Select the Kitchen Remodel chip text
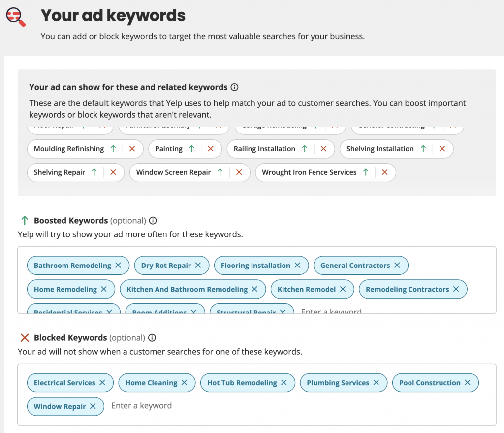504x433 pixels. 306,289
